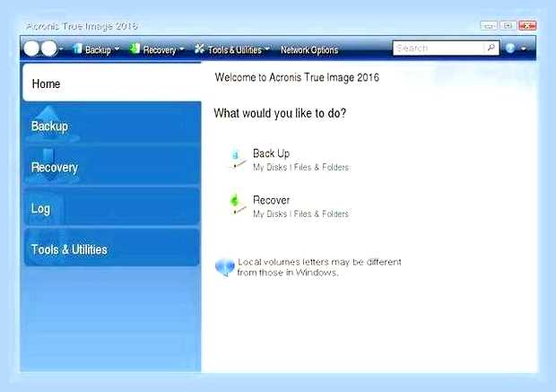Click the blue Help icon
556x392 pixels.
tap(510, 48)
